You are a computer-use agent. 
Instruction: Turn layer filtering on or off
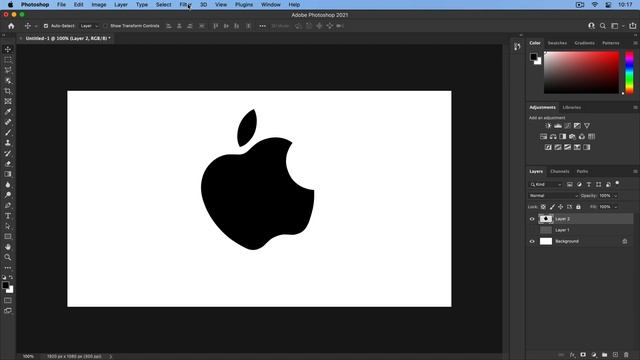click(x=617, y=183)
